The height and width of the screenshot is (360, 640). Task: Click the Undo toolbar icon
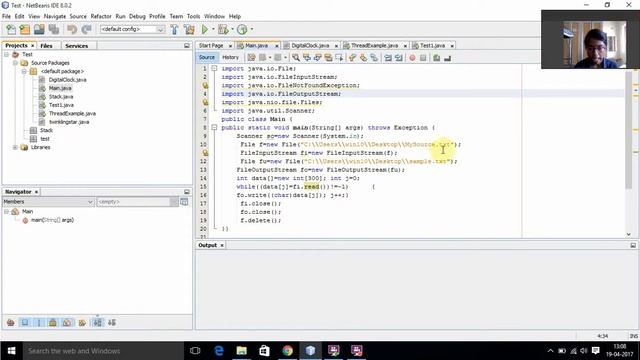72,29
